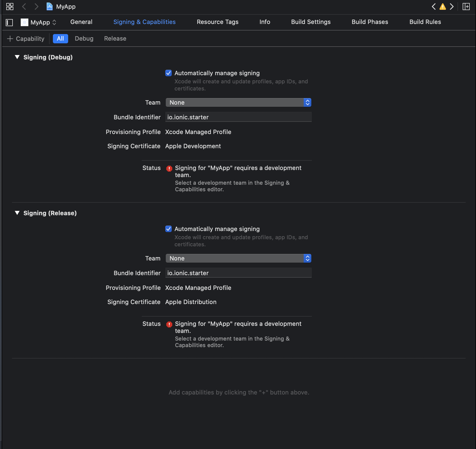Filter by Debug configuration

[x=84, y=38]
